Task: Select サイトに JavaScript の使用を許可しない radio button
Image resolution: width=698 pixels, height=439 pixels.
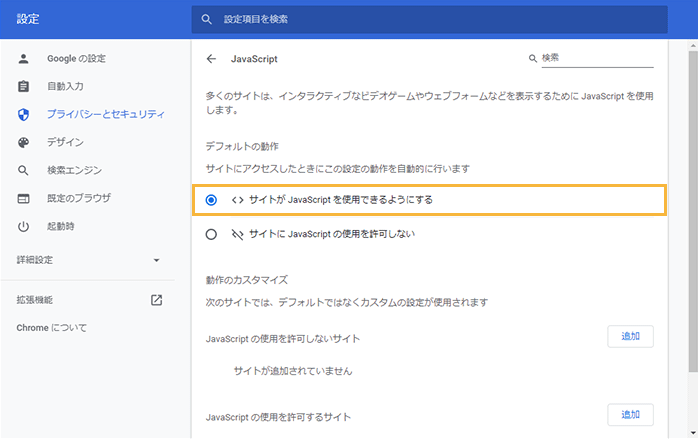Action: tap(211, 234)
